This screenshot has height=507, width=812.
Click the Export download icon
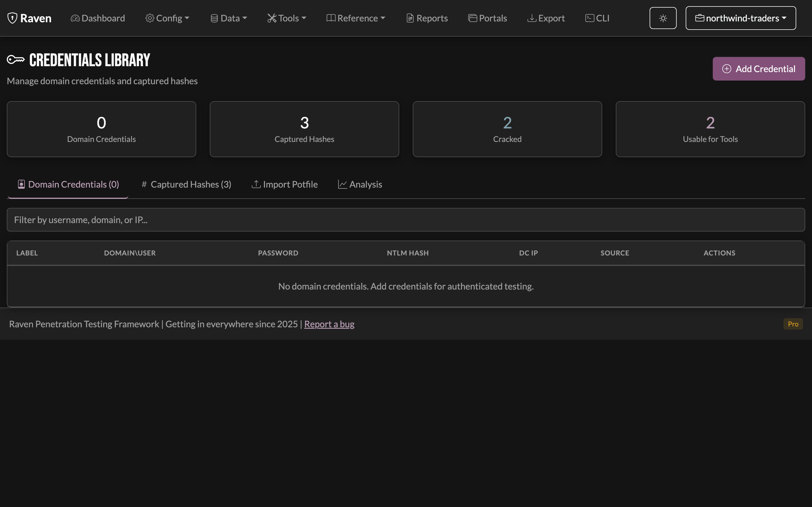[532, 18]
